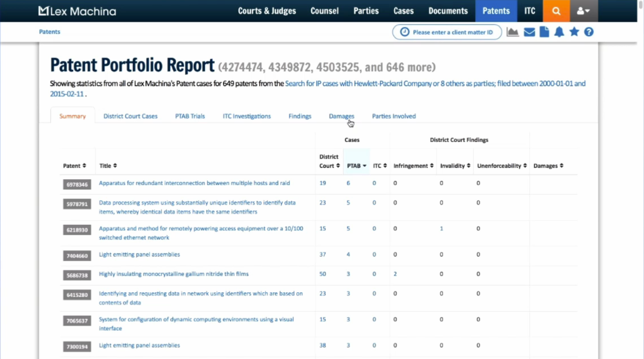Click the favorite star icon

pos(574,32)
